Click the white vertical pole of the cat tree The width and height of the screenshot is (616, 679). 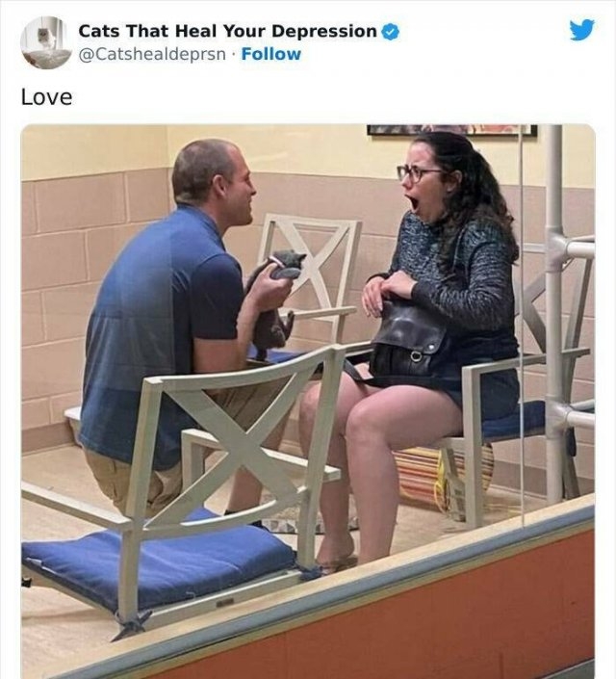coord(553,314)
